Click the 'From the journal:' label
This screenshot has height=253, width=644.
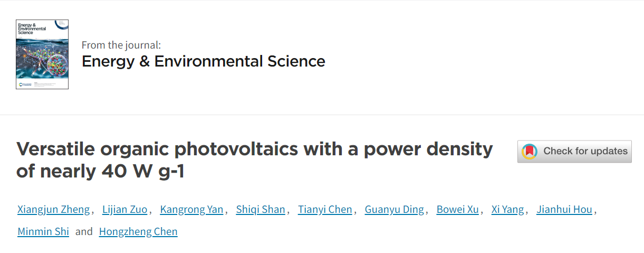tap(121, 45)
